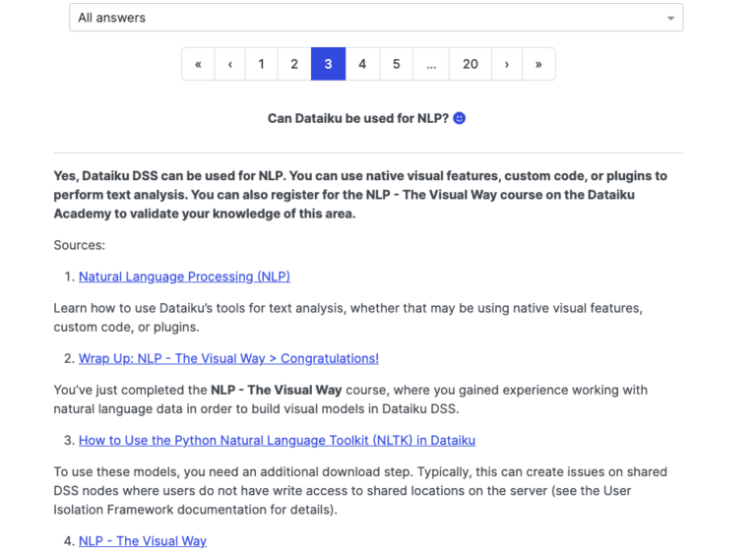Viewport: 756px width, 551px height.
Task: Open Wrap Up: NLP - The Visual Way link
Action: pos(228,359)
